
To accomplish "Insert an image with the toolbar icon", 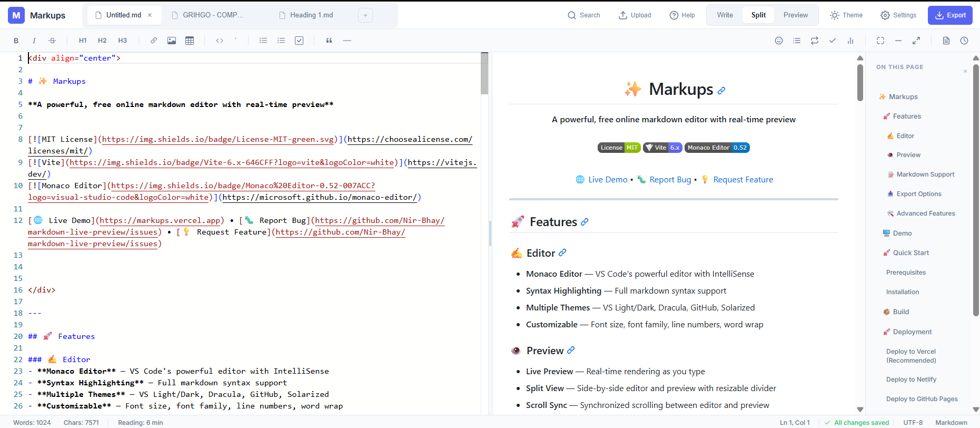I will tap(172, 41).
